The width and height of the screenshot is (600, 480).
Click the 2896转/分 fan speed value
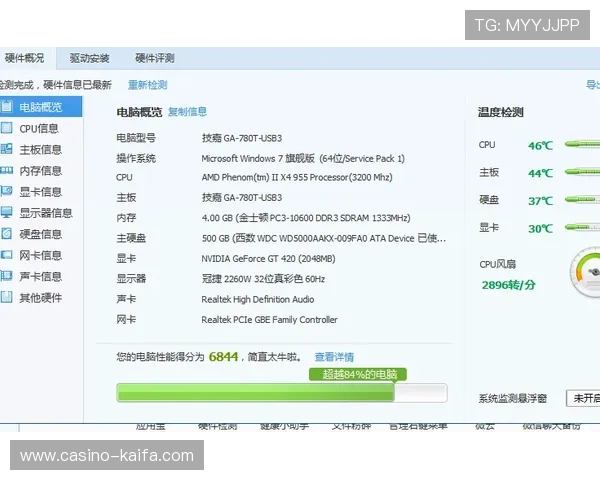(509, 285)
